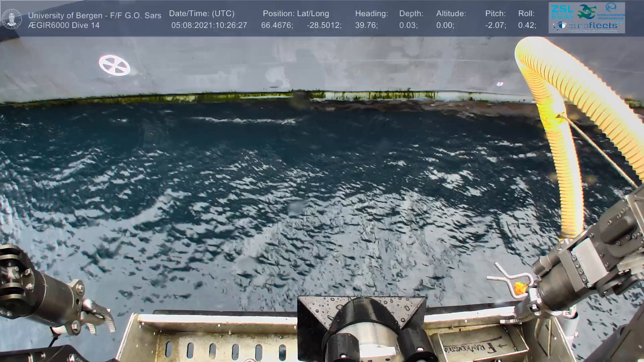This screenshot has width=644, height=362.
Task: Click the Roll value 0.42
Action: click(527, 25)
